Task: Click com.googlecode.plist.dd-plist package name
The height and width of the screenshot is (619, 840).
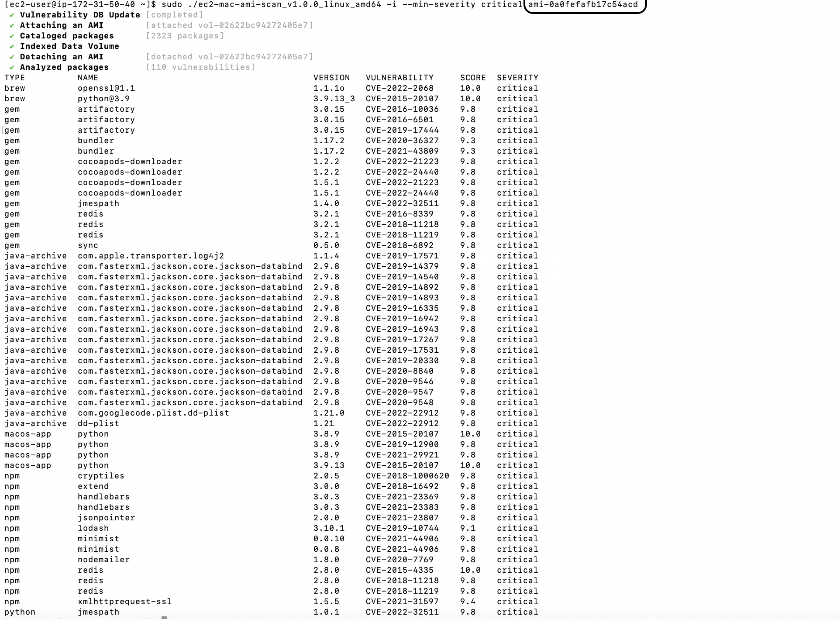Action: 154,413
